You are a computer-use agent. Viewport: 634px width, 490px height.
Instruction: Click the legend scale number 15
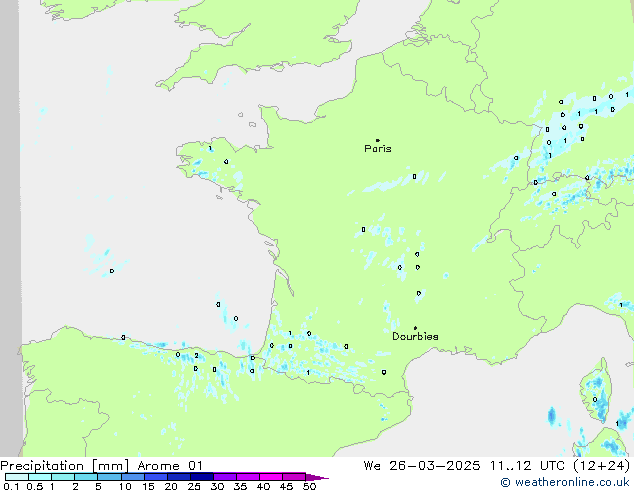148,486
